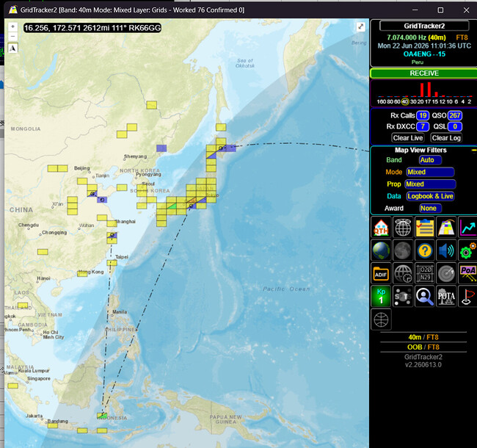The image size is (477, 448).
Task: Open the Data Logbook & Live dropdown
Action: pyautogui.click(x=430, y=196)
